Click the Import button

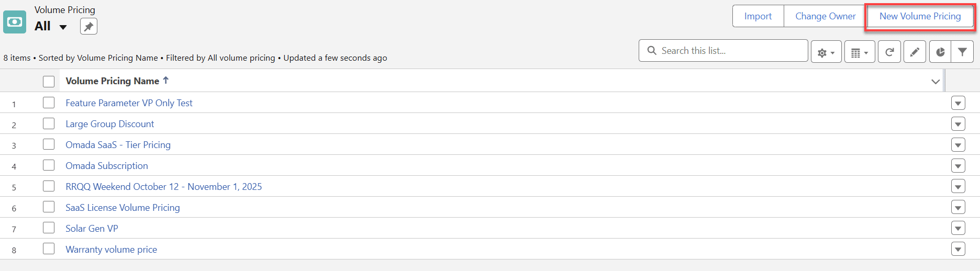tap(758, 16)
